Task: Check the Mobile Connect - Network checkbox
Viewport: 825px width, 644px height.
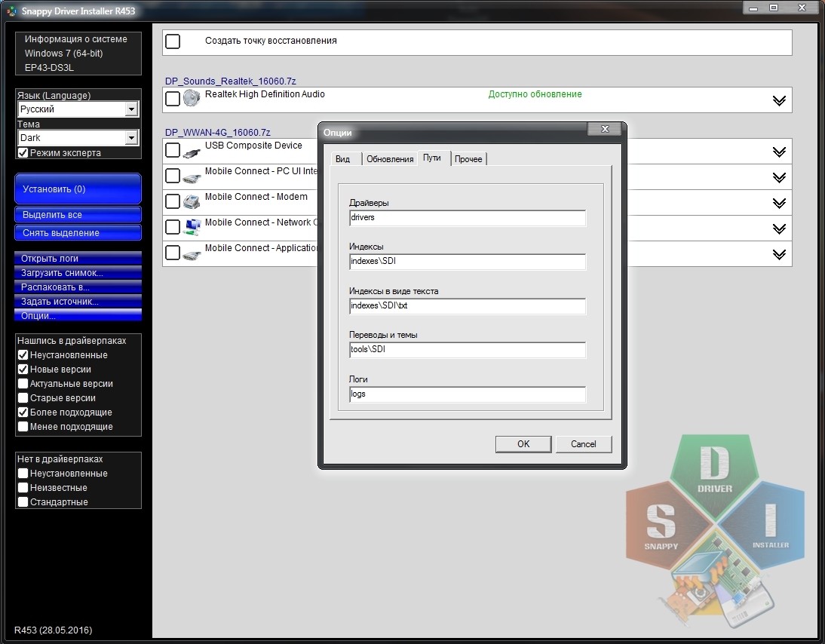Action: point(173,227)
